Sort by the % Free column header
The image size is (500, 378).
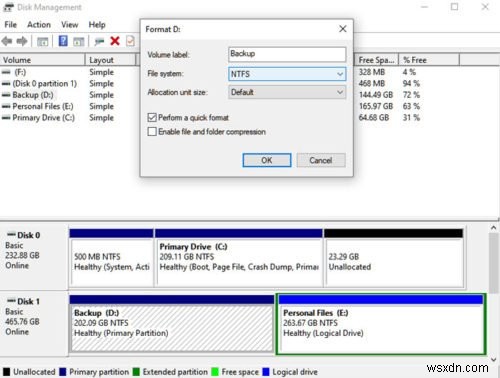coord(429,60)
